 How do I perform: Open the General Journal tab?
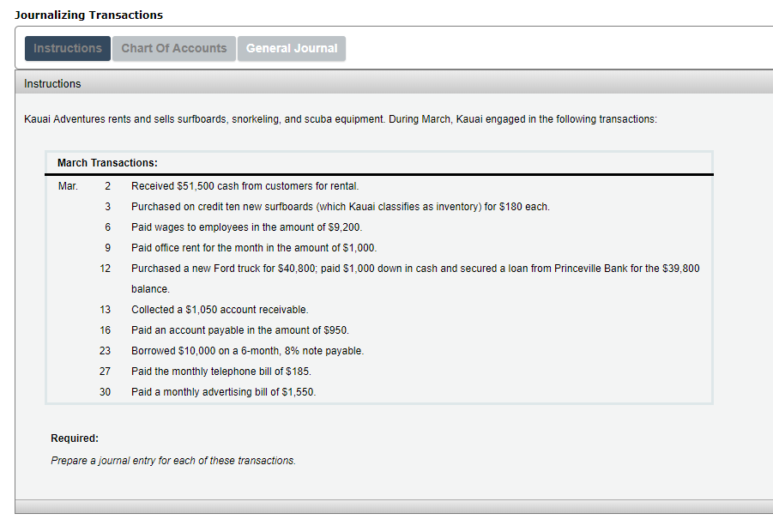[292, 49]
